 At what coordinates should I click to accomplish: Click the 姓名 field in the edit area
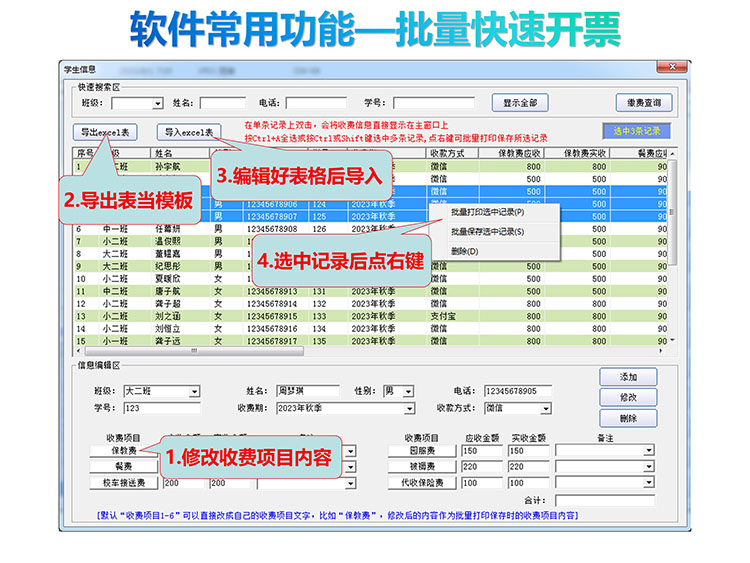[x=308, y=391]
